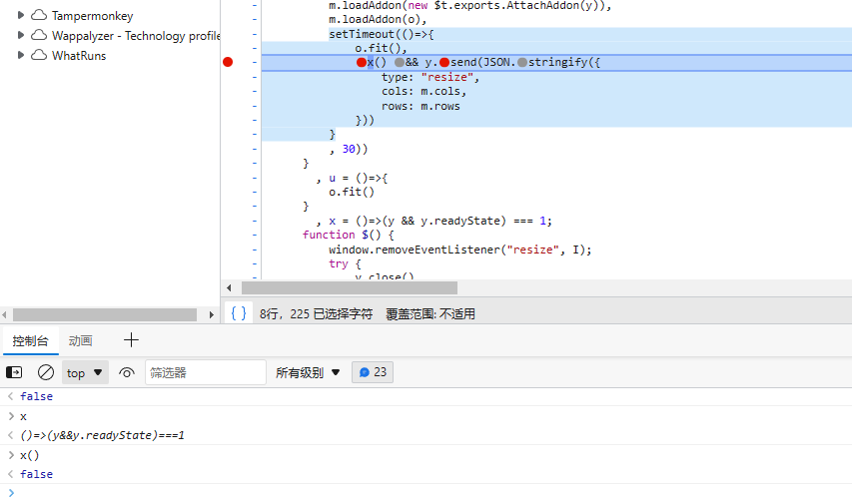The width and height of the screenshot is (852, 504).
Task: Click the function $() code line
Action: 349,235
